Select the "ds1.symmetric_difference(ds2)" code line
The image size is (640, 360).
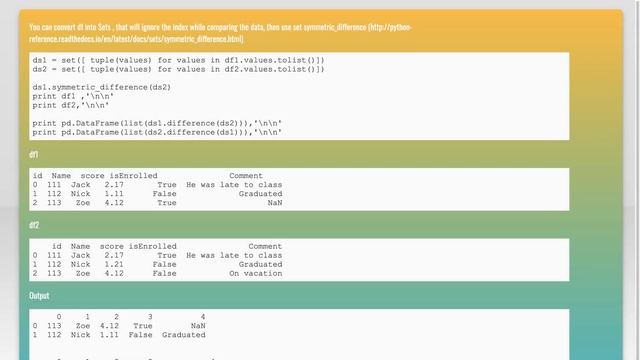102,87
